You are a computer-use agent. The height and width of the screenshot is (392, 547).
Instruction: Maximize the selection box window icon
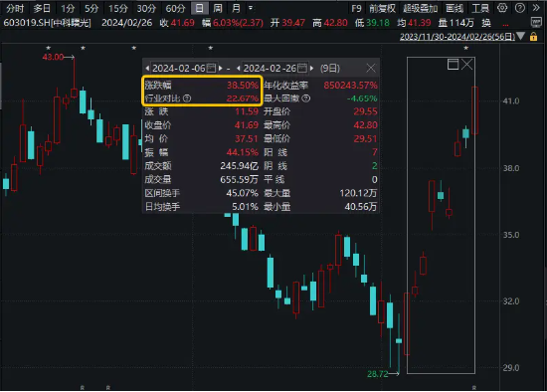(453, 65)
